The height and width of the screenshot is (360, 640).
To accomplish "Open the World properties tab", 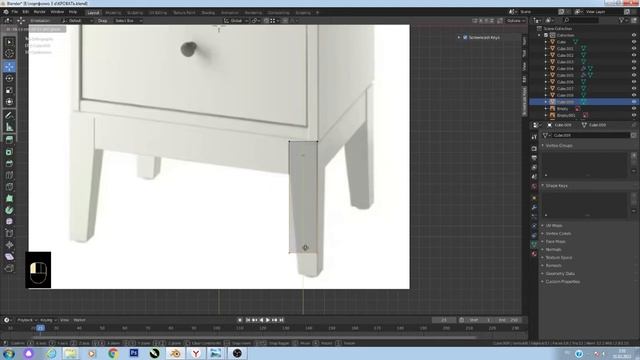I will [x=534, y=187].
